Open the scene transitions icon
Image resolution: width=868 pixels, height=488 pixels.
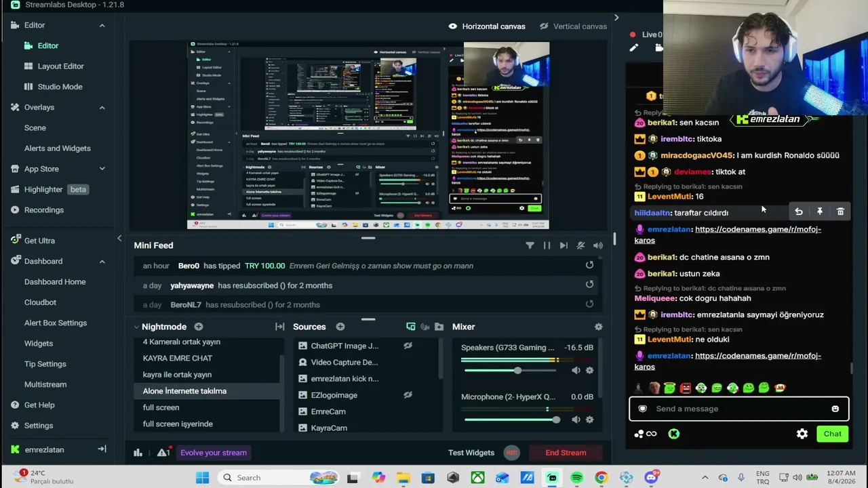(x=279, y=327)
